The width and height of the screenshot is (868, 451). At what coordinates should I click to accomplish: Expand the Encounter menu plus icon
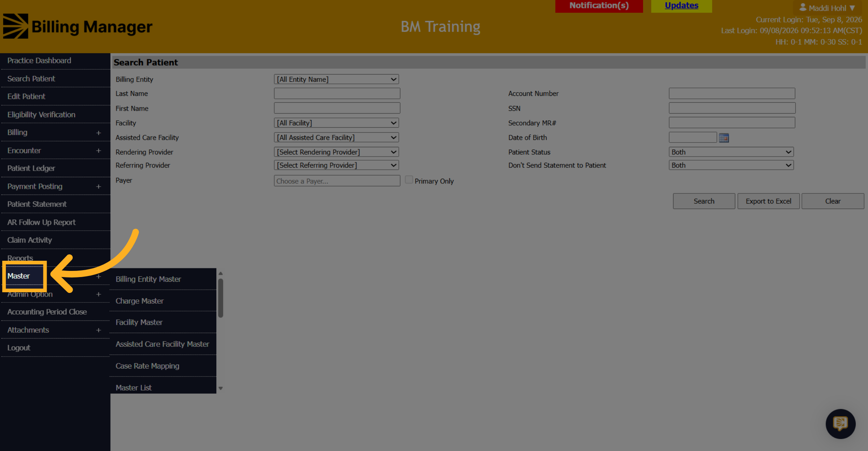pyautogui.click(x=98, y=150)
